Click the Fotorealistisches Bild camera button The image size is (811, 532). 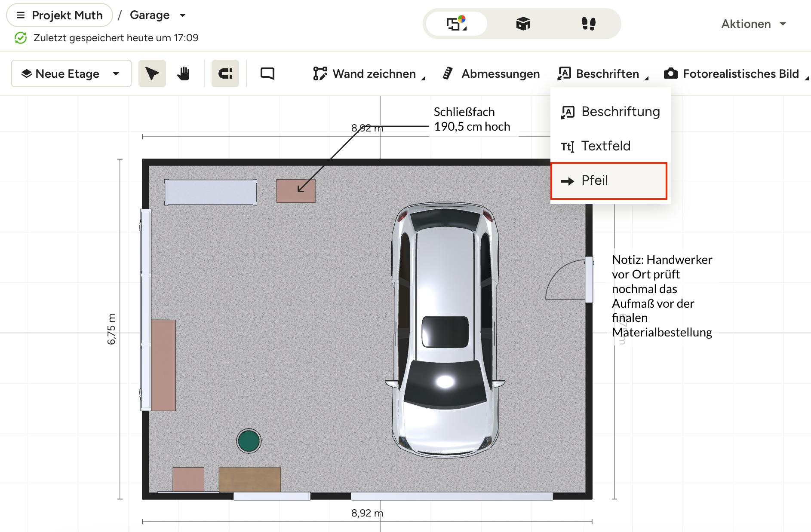click(736, 73)
